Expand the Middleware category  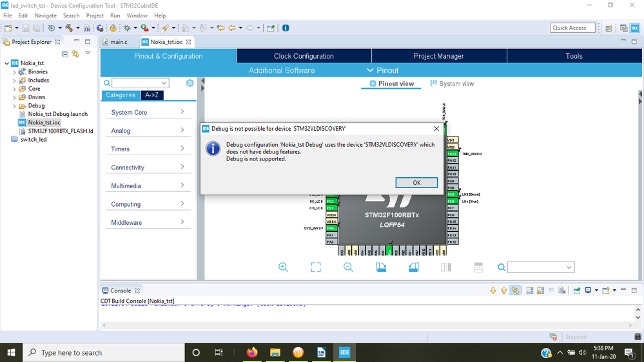148,222
